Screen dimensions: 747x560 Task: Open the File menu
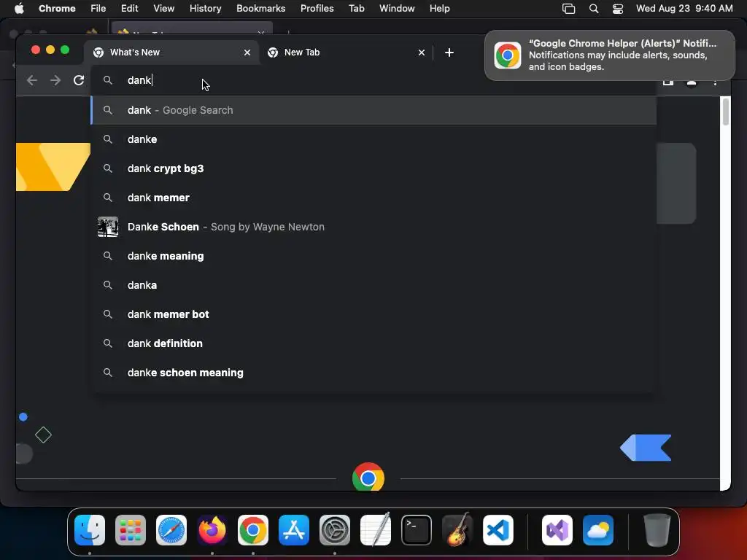[x=98, y=9]
